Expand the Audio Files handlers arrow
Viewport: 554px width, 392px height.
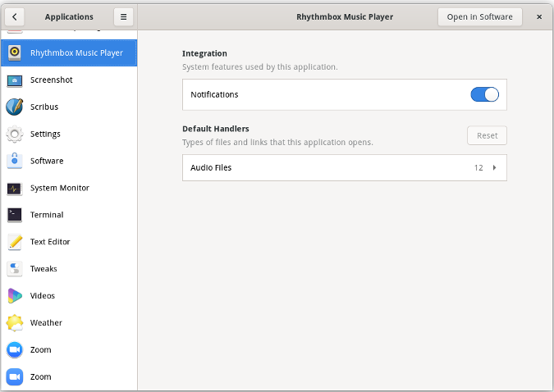[495, 167]
